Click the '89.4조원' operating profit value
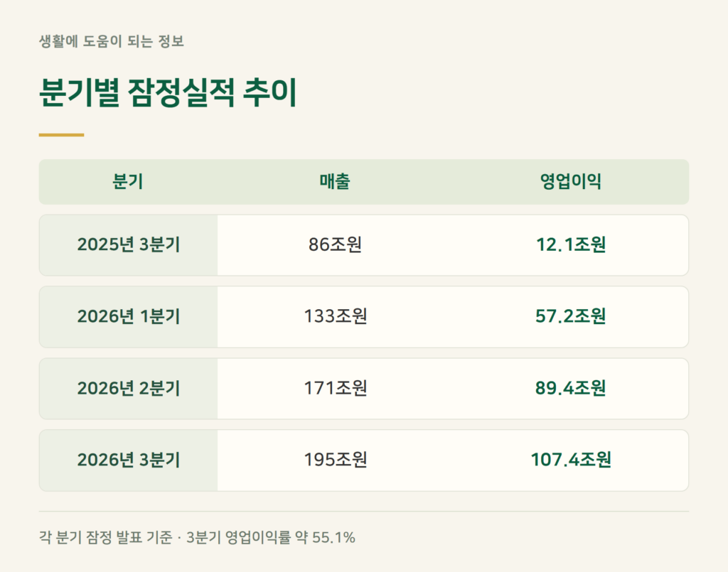The image size is (728, 572). pos(571,388)
